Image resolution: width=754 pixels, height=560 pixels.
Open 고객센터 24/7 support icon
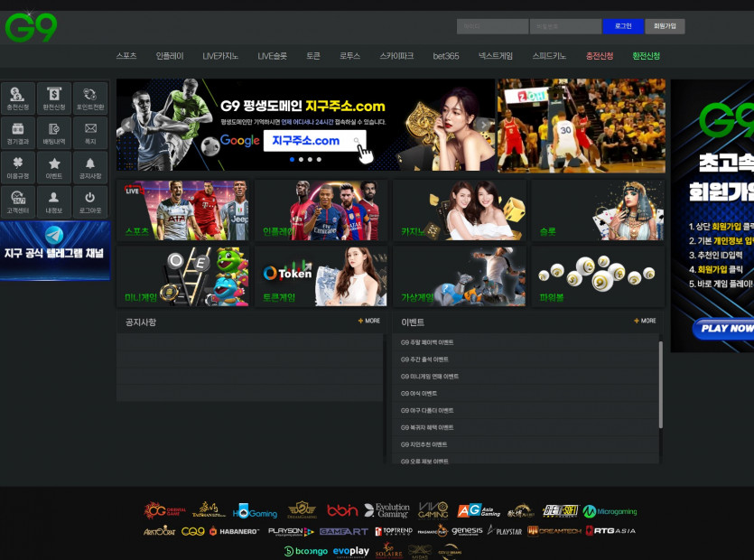(18, 201)
